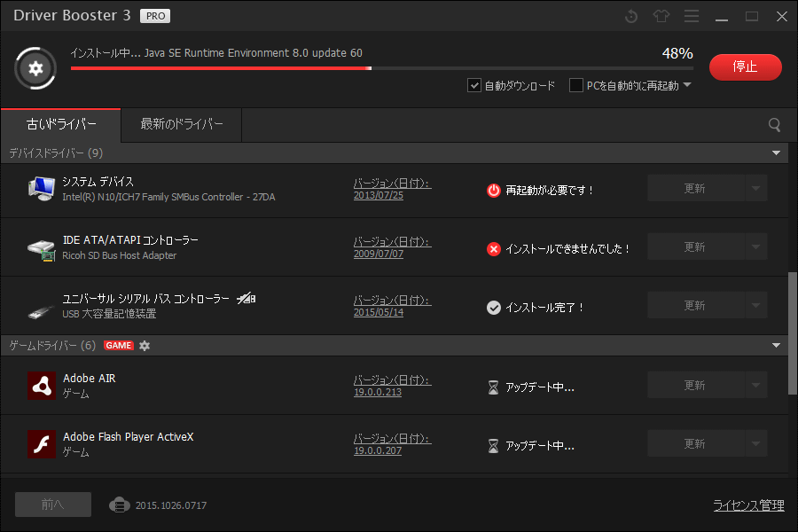Click the unplugged device icon beside USB controller
Viewport: 798px width, 532px height.
(x=246, y=298)
